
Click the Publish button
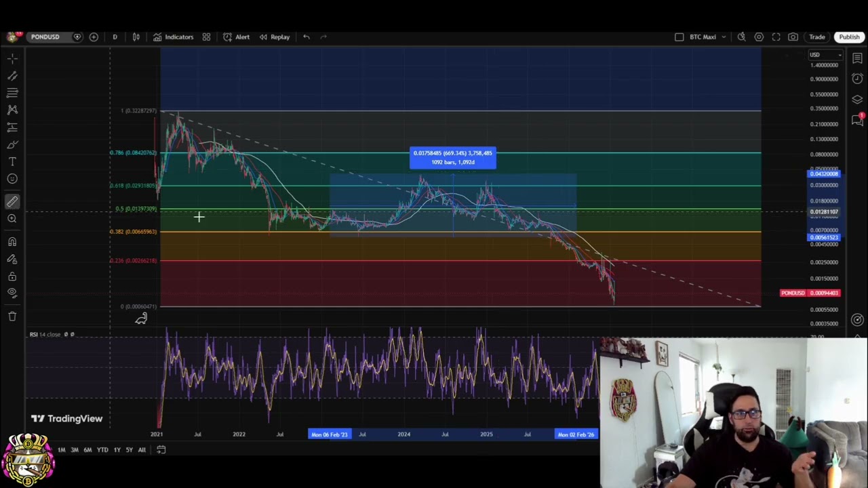click(849, 37)
